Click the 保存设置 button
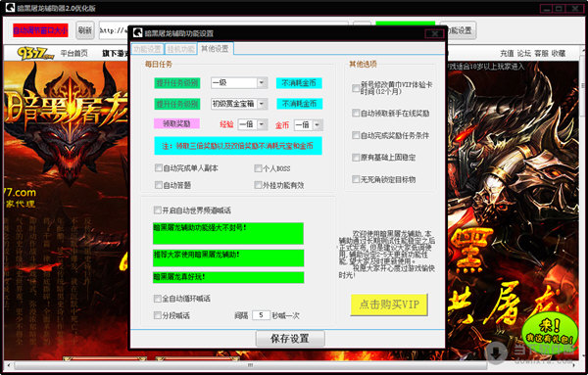 pos(290,339)
